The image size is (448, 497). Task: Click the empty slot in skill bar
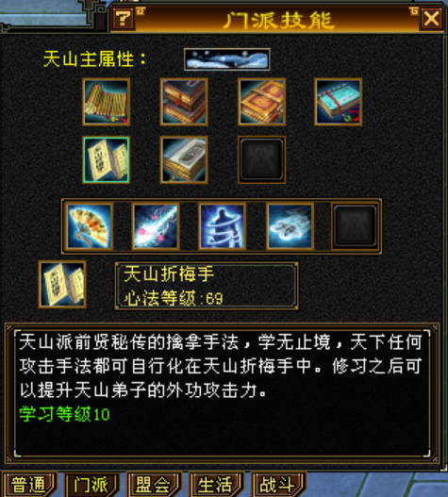coord(356,226)
